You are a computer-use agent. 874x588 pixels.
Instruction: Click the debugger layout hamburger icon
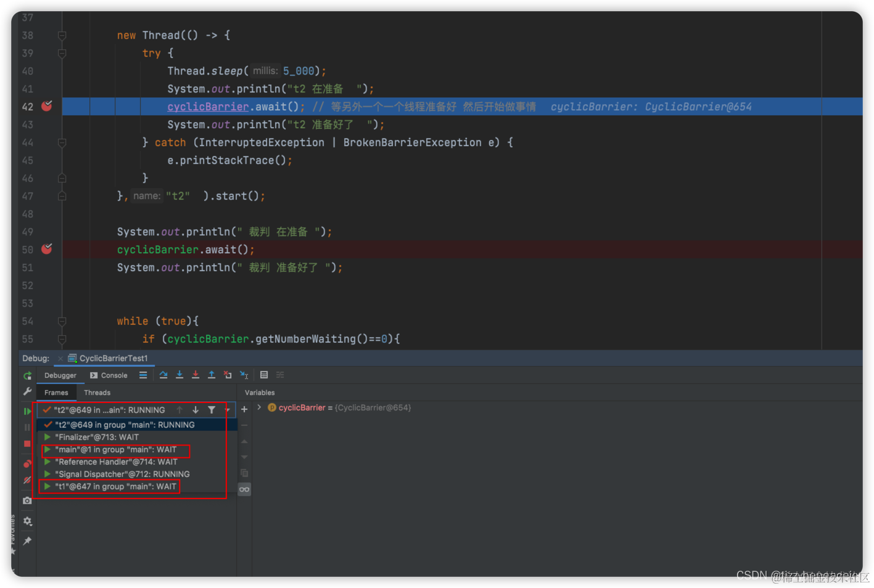(x=143, y=375)
